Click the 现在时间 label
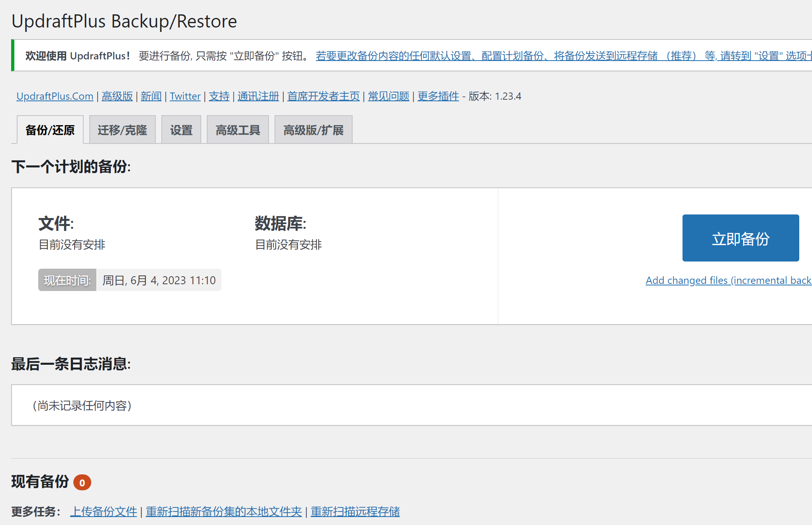Viewport: 812px width, 525px height. click(x=67, y=280)
